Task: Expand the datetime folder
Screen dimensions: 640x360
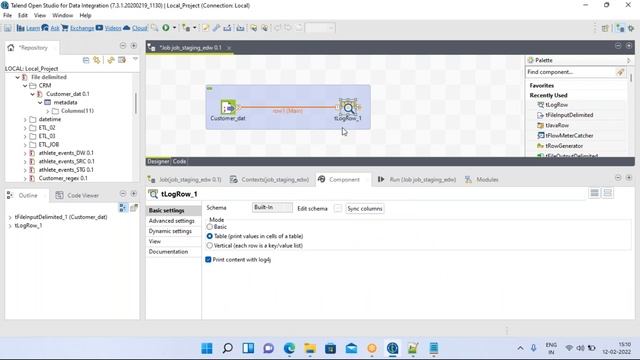Action: pyautogui.click(x=25, y=120)
